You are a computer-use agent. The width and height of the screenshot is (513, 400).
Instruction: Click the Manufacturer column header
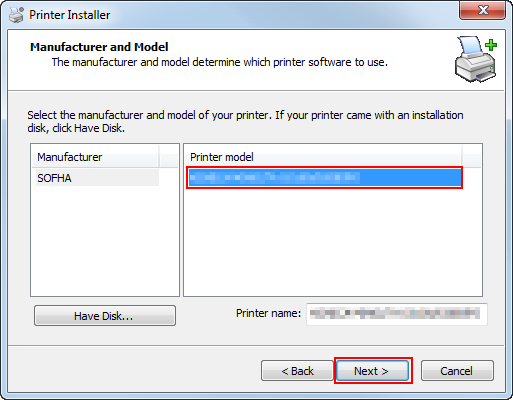coord(95,157)
